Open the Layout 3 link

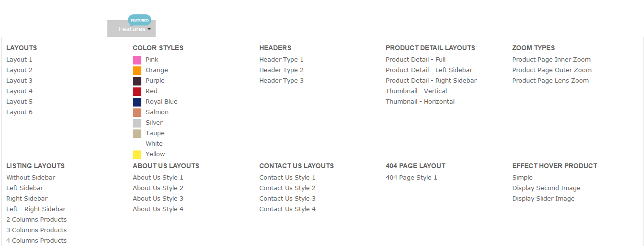click(20, 81)
